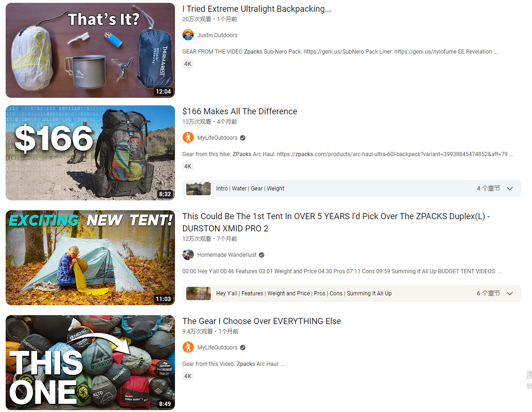Click the $166 backpack thumbnail
532x412 pixels.
(90, 153)
